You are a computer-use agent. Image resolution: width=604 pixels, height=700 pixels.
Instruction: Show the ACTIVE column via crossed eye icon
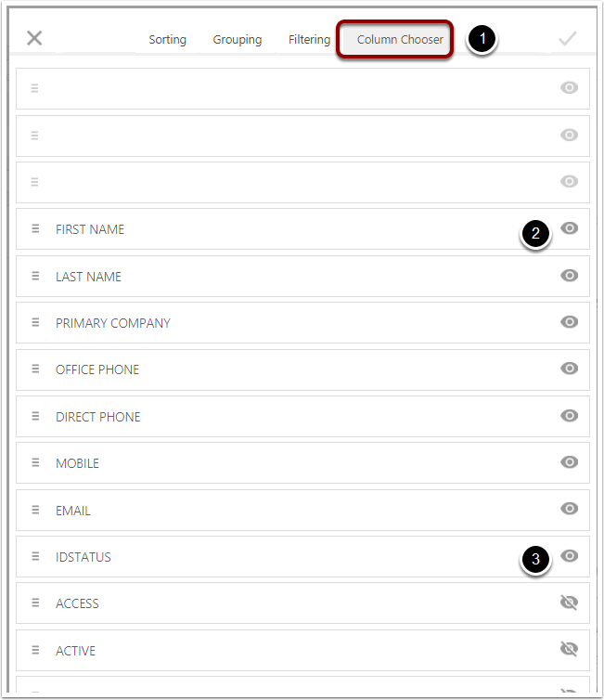569,649
